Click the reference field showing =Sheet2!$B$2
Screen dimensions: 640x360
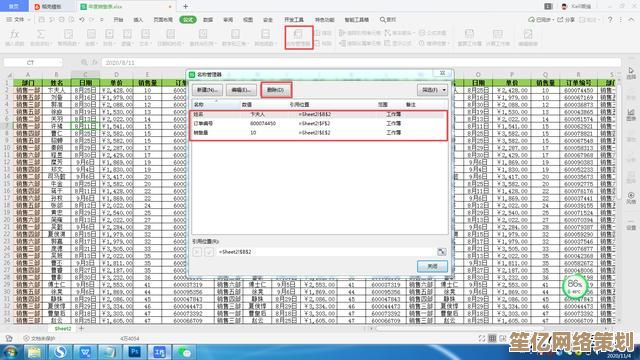[326, 252]
